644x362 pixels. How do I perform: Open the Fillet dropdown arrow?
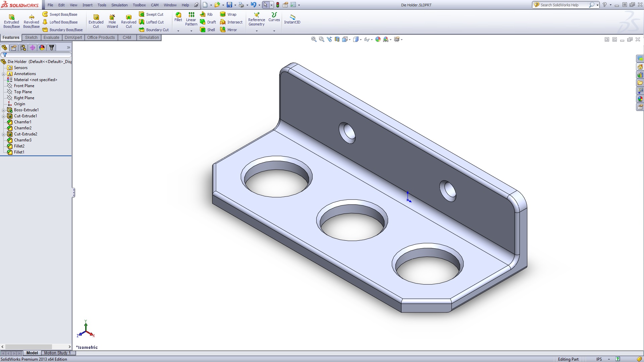point(178,31)
